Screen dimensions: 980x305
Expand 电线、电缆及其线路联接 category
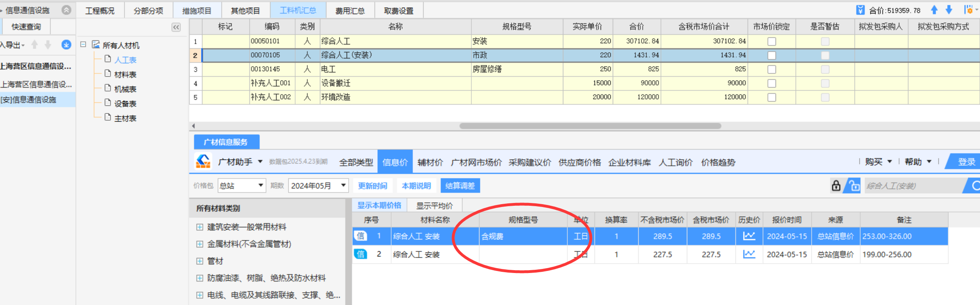click(x=200, y=295)
